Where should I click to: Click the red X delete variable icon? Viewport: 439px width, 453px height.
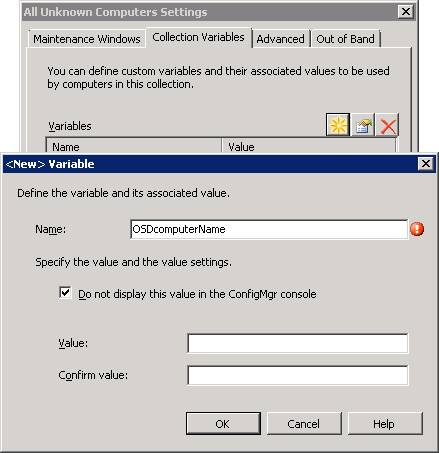click(x=388, y=125)
